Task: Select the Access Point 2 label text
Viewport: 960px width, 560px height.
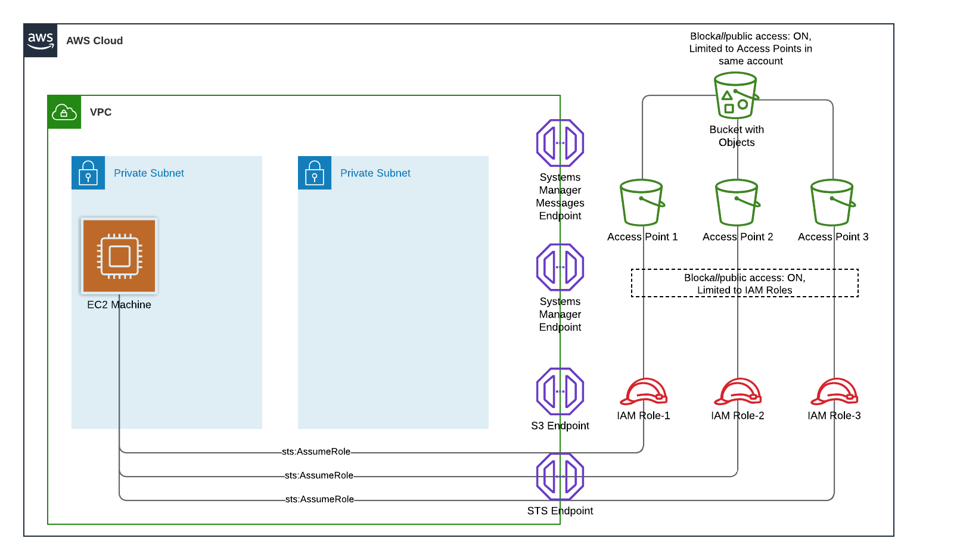Action: (x=737, y=237)
